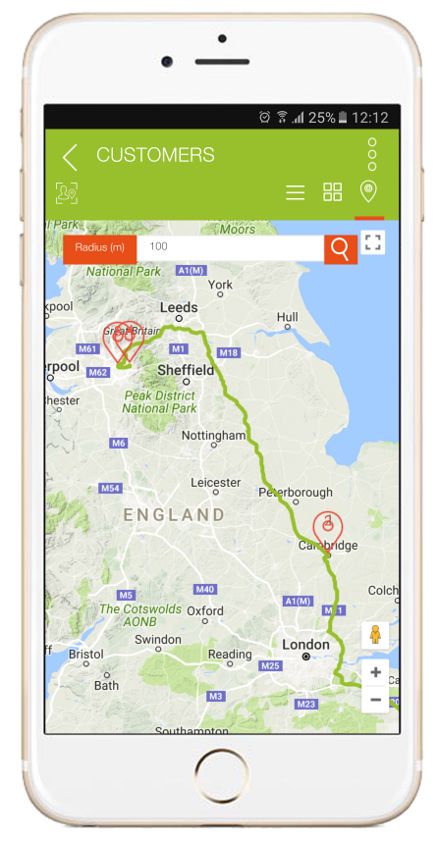Open the customer location scan icon
Viewport: 438px width, 843px height.
coord(67,192)
